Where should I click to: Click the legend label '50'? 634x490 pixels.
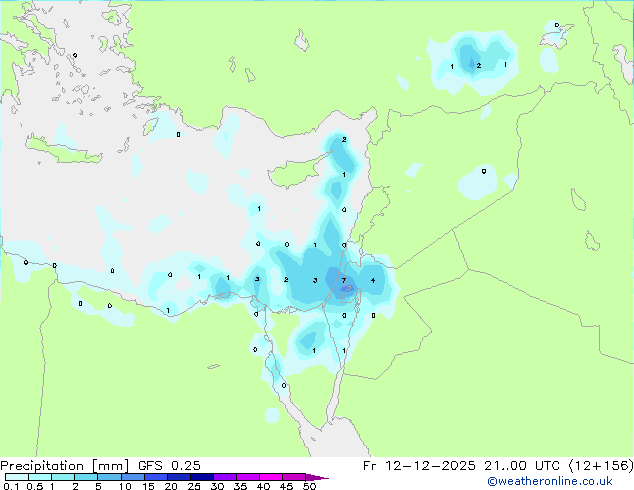coord(309,486)
